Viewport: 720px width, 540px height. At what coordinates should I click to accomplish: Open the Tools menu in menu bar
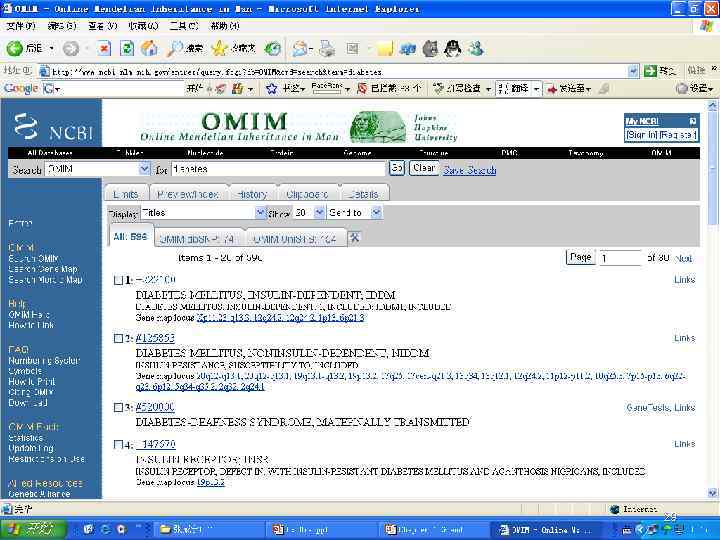184,26
